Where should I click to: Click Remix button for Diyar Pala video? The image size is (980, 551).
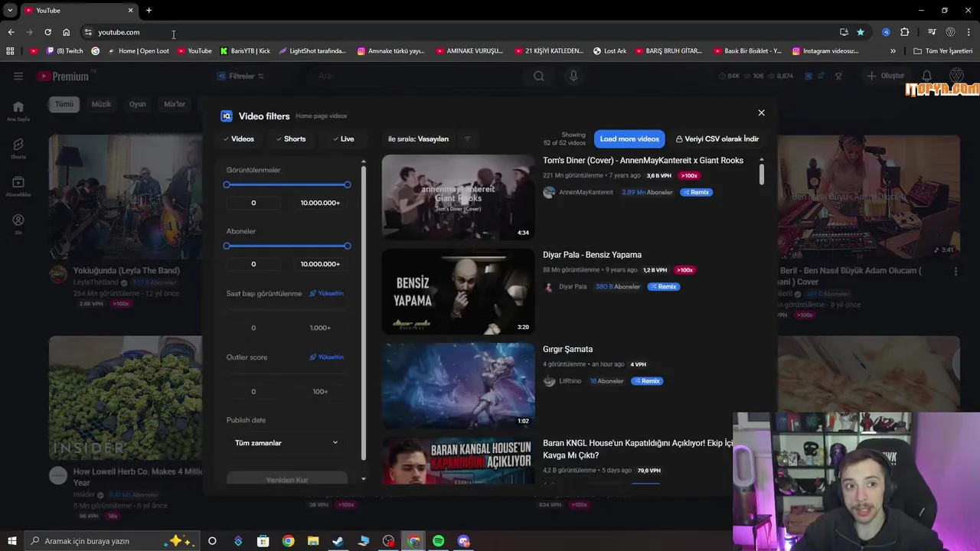pyautogui.click(x=664, y=286)
